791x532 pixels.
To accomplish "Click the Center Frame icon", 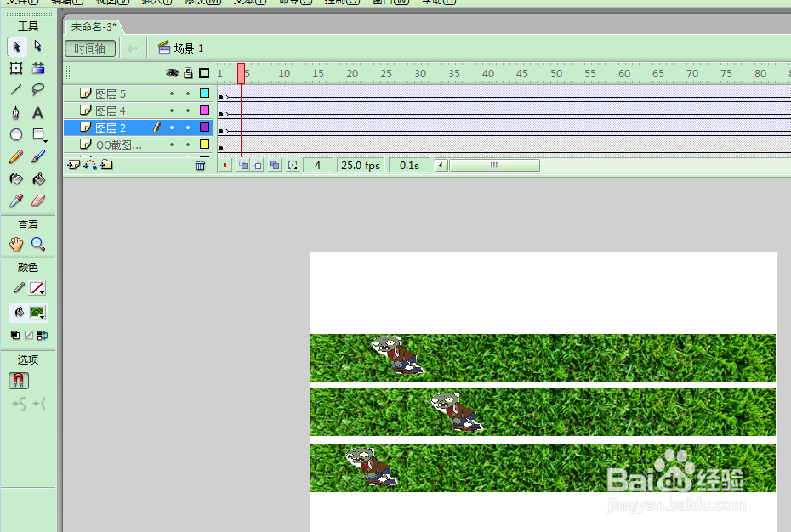I will (225, 166).
